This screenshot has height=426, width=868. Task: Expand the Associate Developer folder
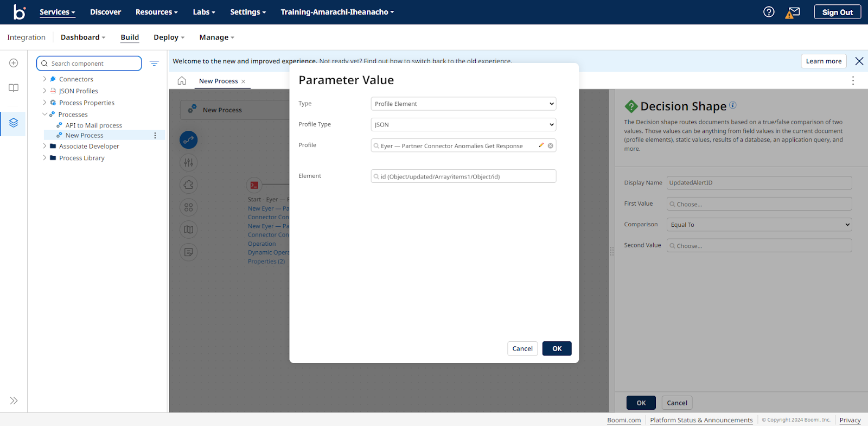44,146
